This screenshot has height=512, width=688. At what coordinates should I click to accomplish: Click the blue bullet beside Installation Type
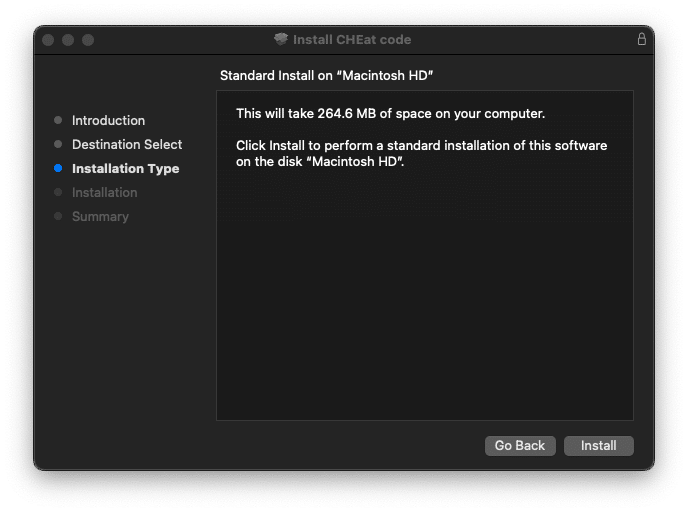tap(58, 168)
